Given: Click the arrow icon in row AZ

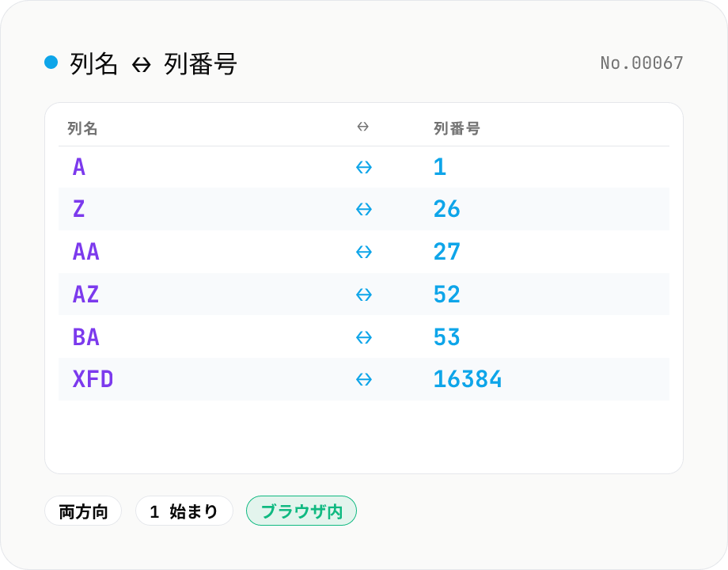Looking at the screenshot, I should point(363,294).
